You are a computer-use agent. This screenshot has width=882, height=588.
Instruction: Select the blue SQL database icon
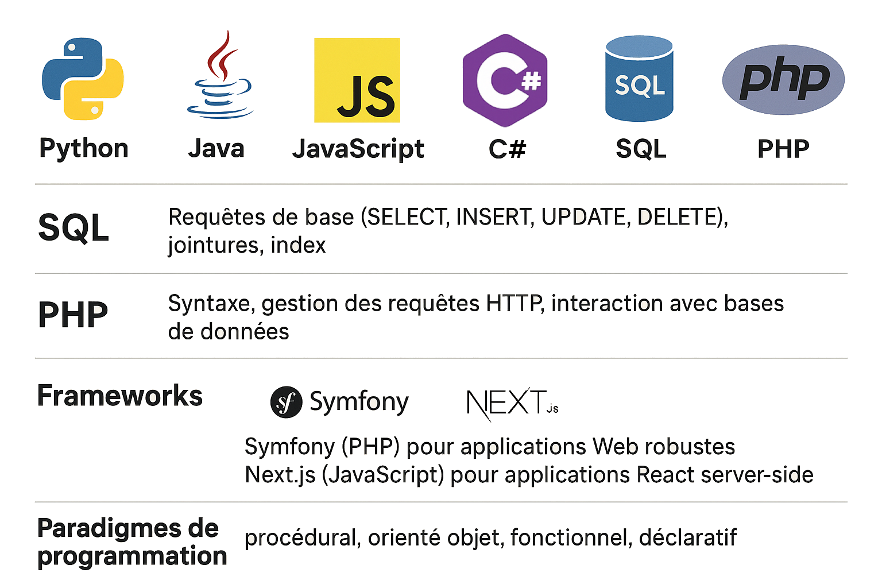pos(639,79)
